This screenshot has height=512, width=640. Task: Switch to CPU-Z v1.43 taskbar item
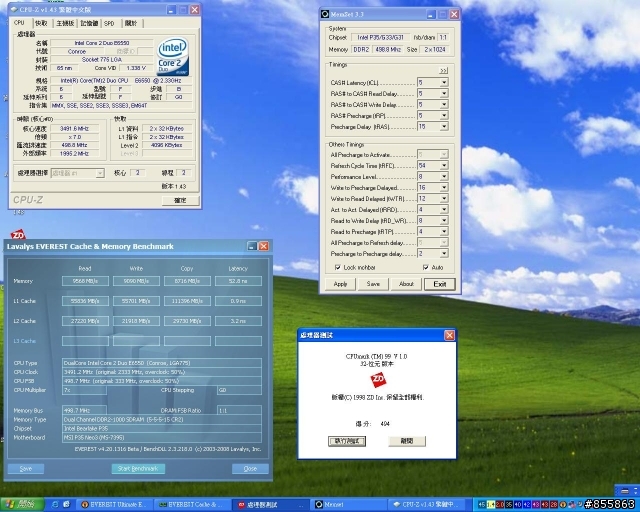click(427, 505)
